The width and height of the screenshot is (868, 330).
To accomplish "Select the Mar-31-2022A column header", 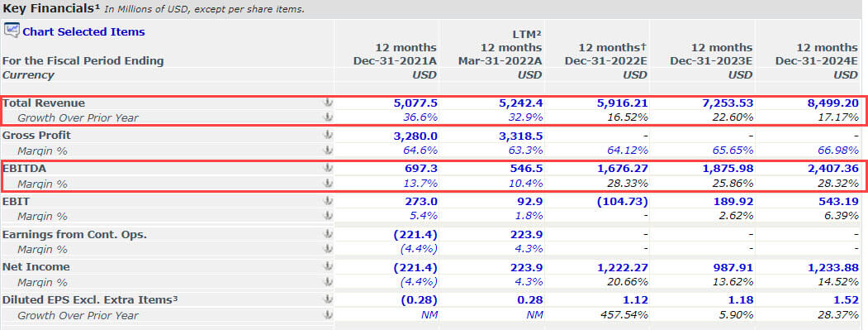I will coord(500,60).
